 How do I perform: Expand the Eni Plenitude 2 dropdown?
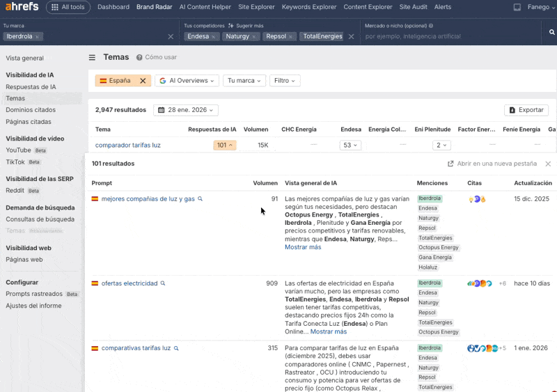tap(441, 145)
